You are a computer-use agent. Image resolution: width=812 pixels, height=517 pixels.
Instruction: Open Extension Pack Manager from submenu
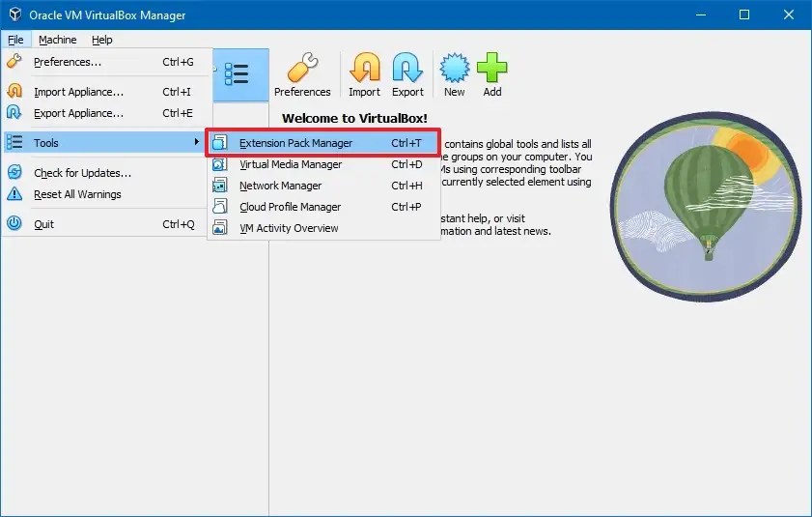[x=323, y=143]
